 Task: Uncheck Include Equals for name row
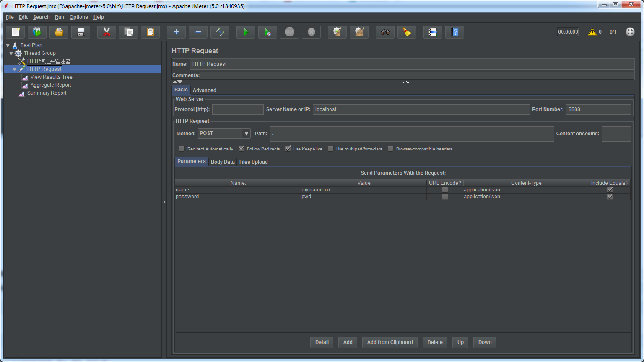coord(610,190)
